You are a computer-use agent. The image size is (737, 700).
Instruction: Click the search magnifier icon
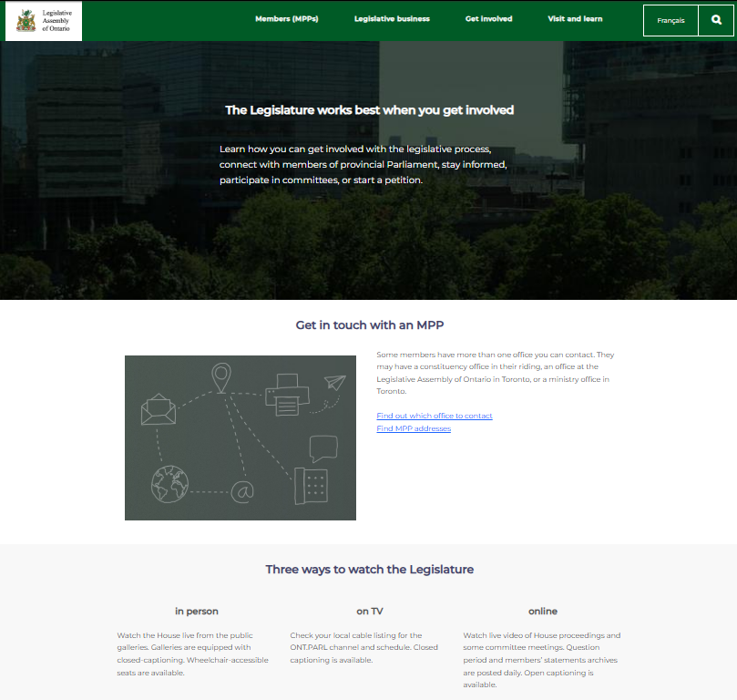716,20
